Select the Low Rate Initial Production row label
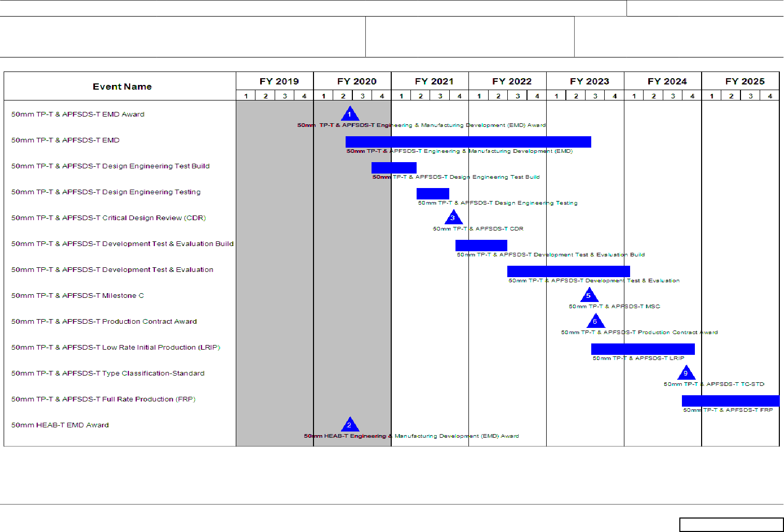The height and width of the screenshot is (532, 784). (116, 348)
